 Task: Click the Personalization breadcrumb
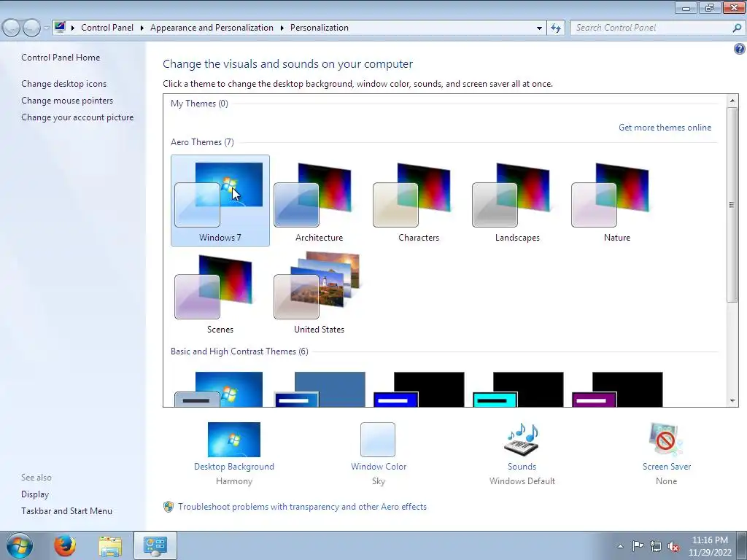[320, 28]
